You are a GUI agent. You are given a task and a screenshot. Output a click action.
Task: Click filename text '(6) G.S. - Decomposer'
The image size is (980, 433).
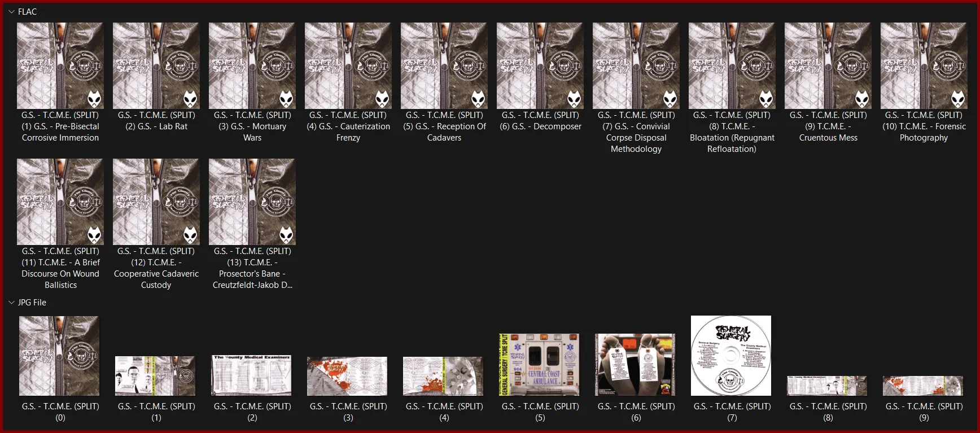(540, 126)
